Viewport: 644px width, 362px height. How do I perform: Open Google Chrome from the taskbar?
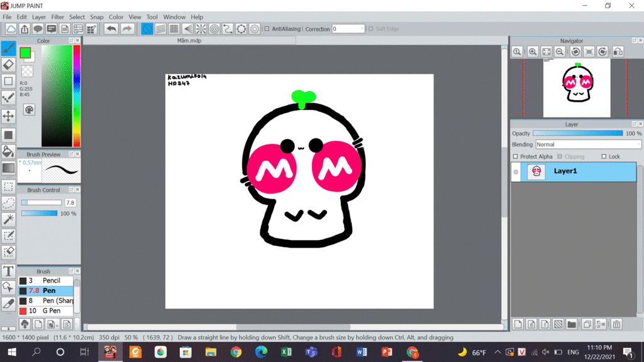236,352
